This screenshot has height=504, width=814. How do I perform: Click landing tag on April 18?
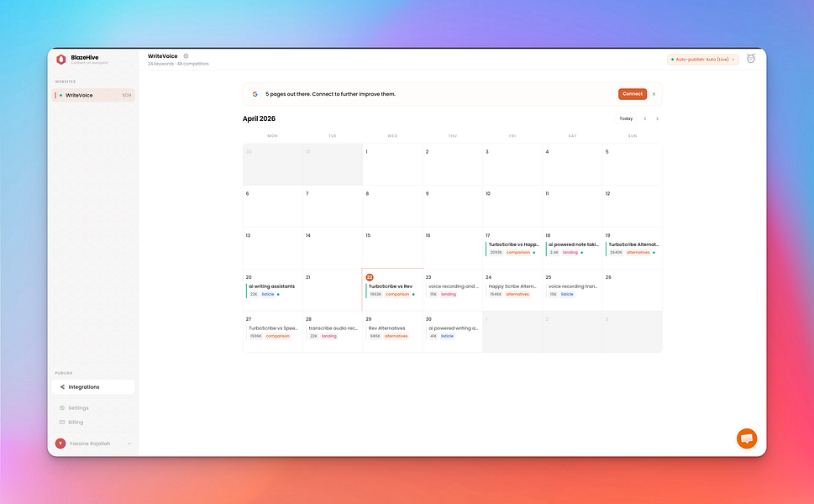pyautogui.click(x=570, y=252)
